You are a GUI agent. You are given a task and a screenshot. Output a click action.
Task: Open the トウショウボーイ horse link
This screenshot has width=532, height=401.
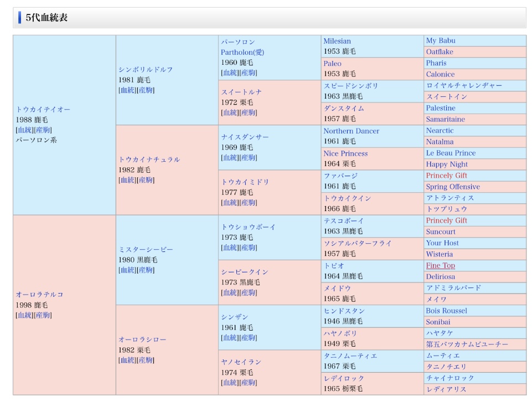click(x=248, y=227)
